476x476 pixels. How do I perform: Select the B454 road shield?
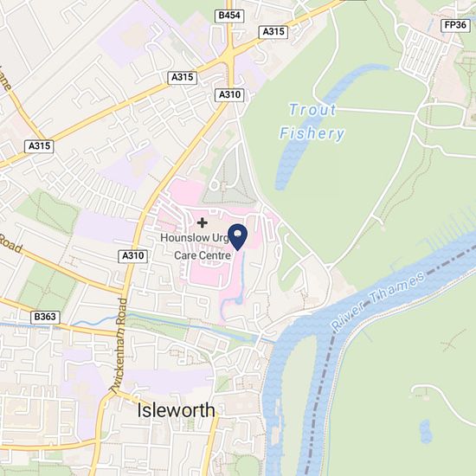click(x=229, y=16)
